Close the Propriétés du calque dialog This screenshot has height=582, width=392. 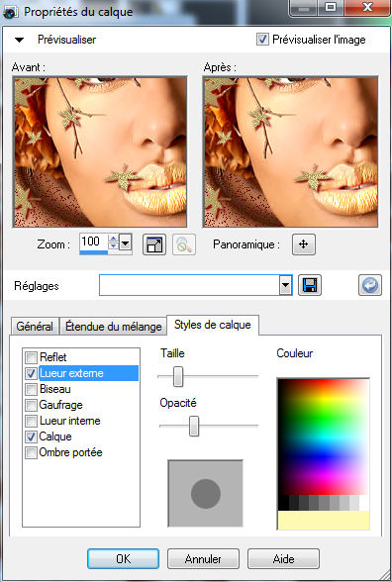tap(367, 8)
